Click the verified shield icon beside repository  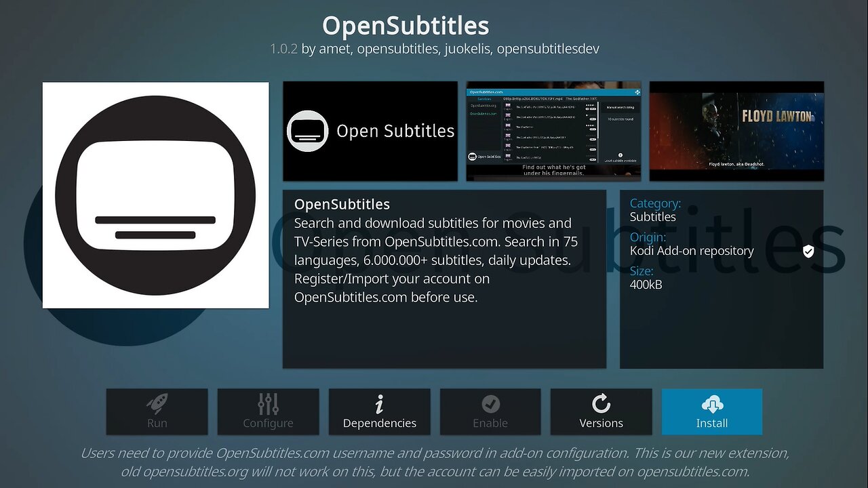click(808, 251)
